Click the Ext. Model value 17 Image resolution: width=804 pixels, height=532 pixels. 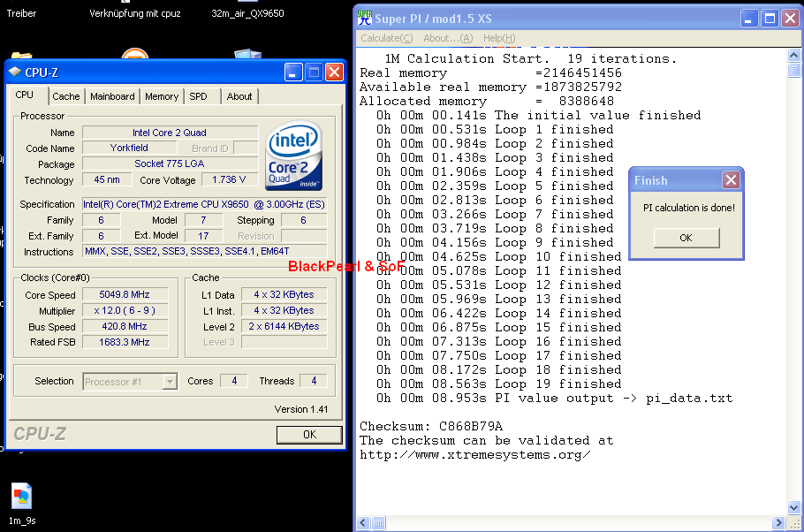[x=203, y=236]
